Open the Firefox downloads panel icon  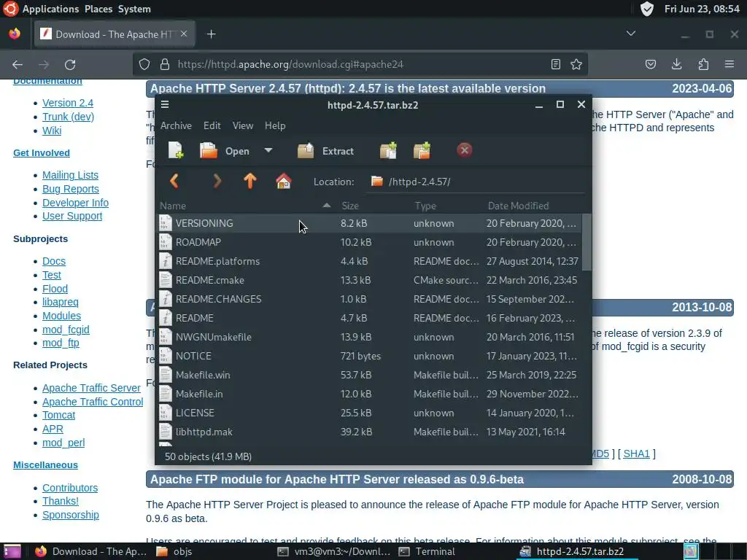[676, 64]
